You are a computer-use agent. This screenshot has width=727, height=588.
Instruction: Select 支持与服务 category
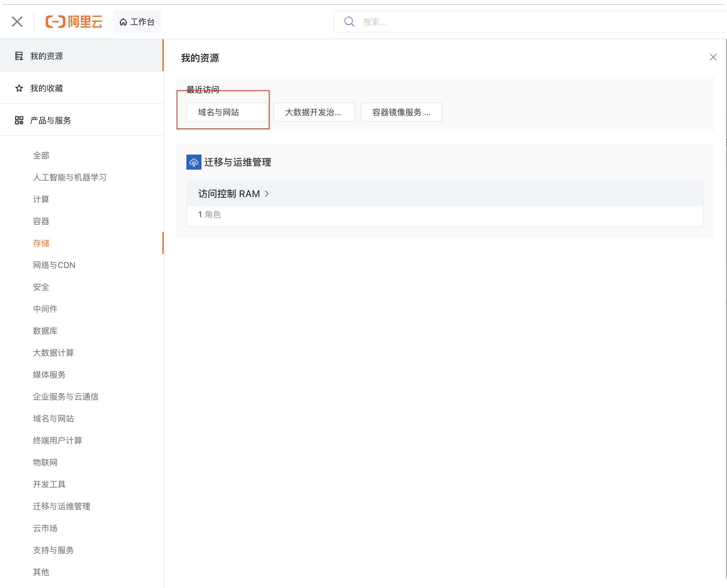click(x=53, y=550)
